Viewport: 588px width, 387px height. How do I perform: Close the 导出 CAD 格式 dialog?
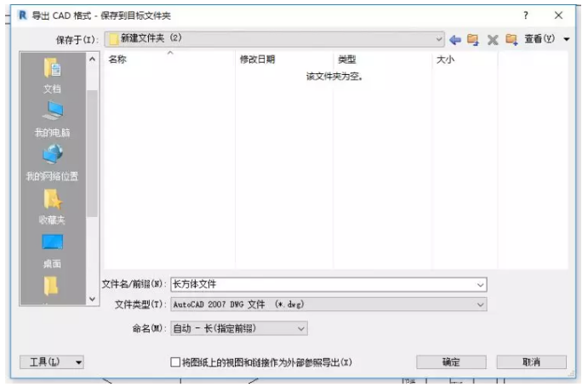tap(558, 15)
